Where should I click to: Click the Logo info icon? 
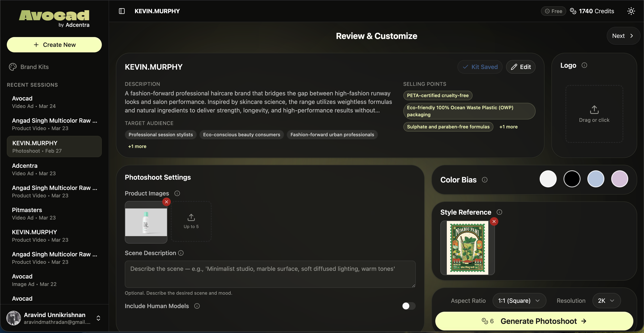tap(584, 65)
